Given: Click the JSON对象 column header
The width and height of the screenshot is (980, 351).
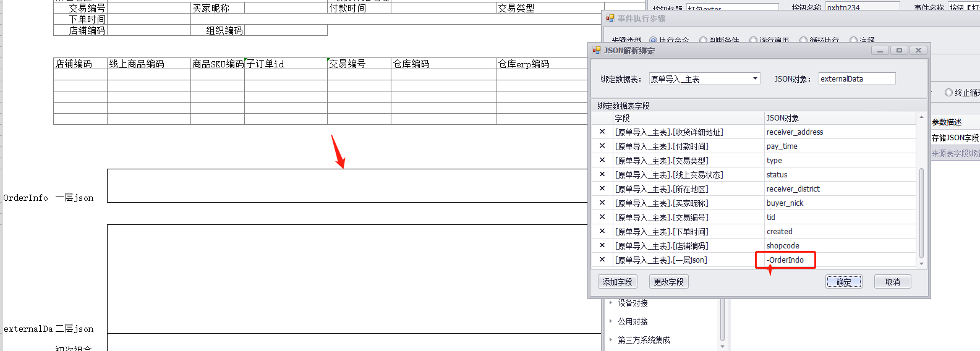Looking at the screenshot, I should [840, 118].
